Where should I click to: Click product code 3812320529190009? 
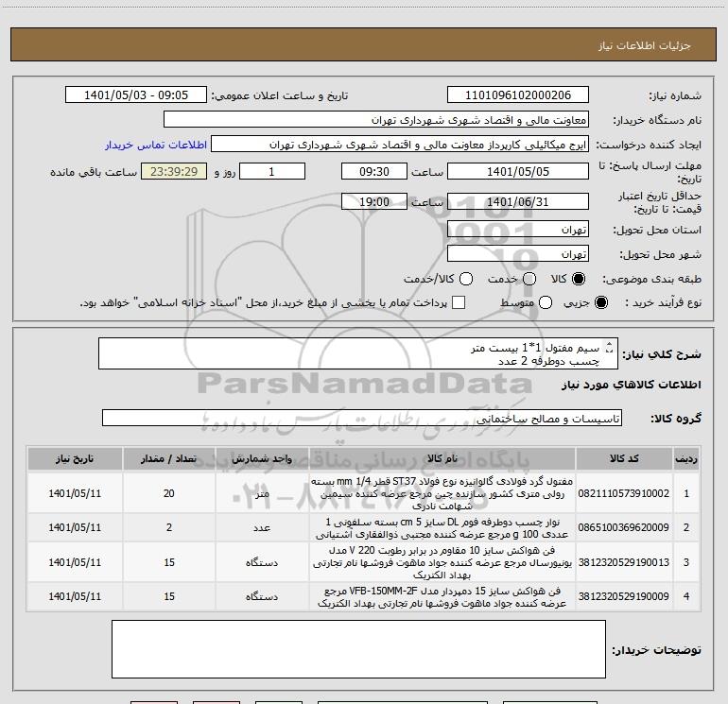[x=624, y=596]
